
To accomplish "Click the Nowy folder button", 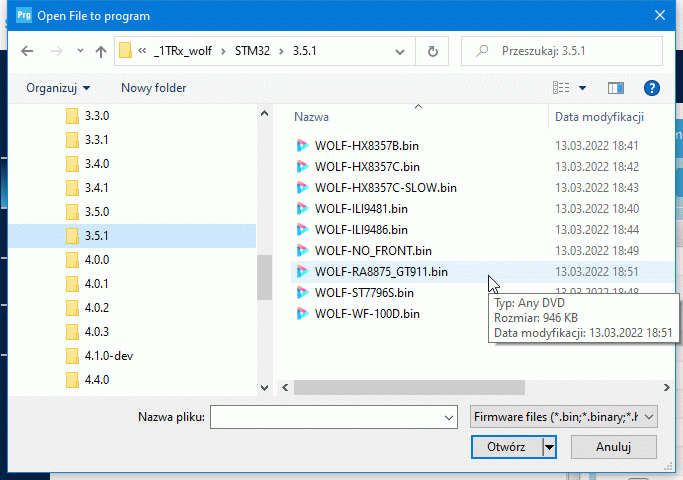I will point(153,88).
